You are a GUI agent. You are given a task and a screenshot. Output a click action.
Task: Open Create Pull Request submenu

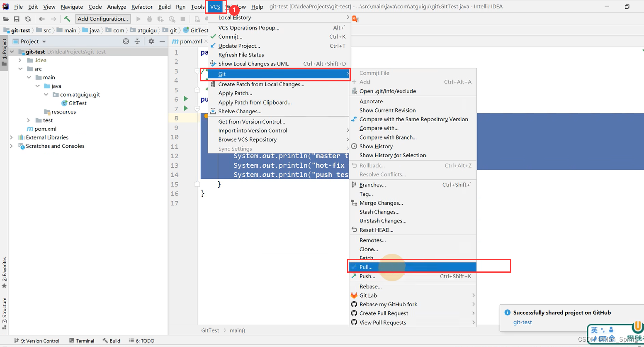click(x=413, y=313)
